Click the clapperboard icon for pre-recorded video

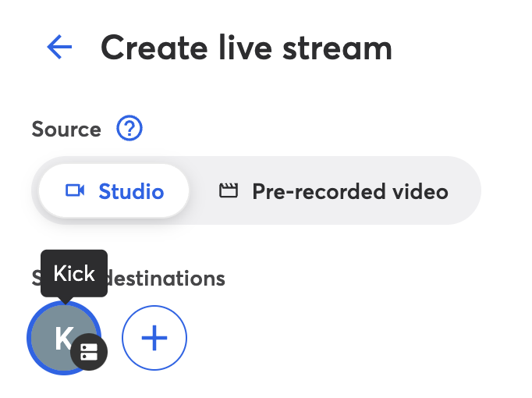228,191
